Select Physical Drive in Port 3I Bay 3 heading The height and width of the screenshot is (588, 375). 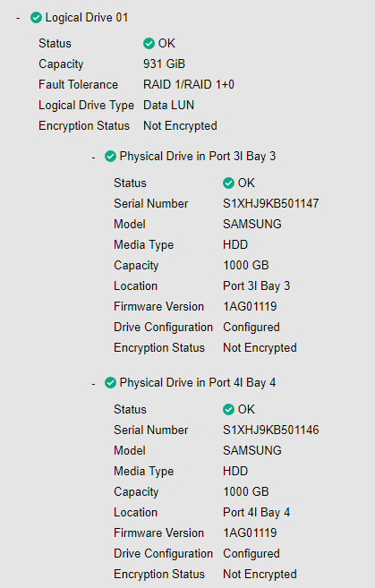198,157
